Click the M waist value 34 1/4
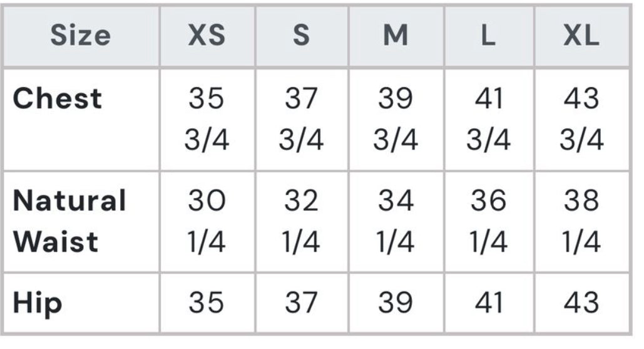 pos(396,221)
